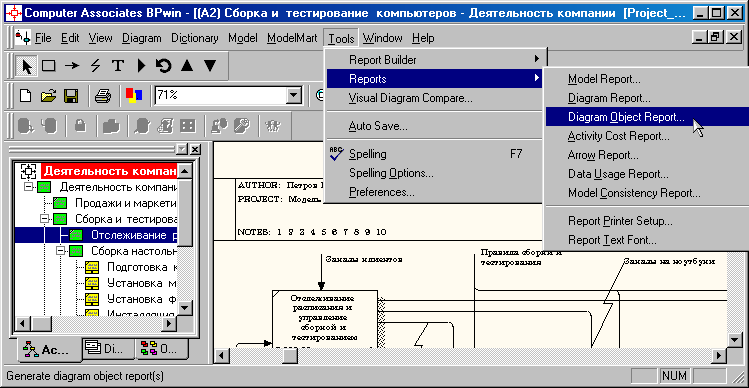Select the Squiggle lightning tool
This screenshot has height=388, width=749.
pyautogui.click(x=95, y=66)
